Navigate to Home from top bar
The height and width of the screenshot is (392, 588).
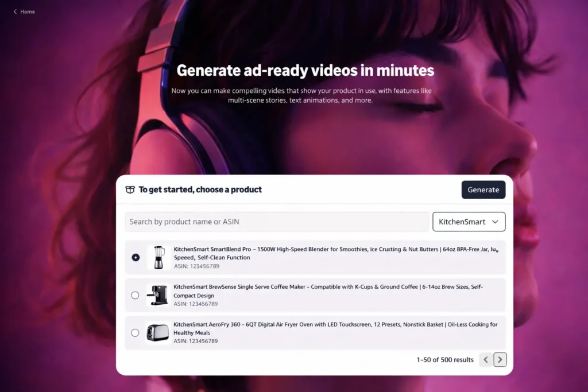[27, 11]
